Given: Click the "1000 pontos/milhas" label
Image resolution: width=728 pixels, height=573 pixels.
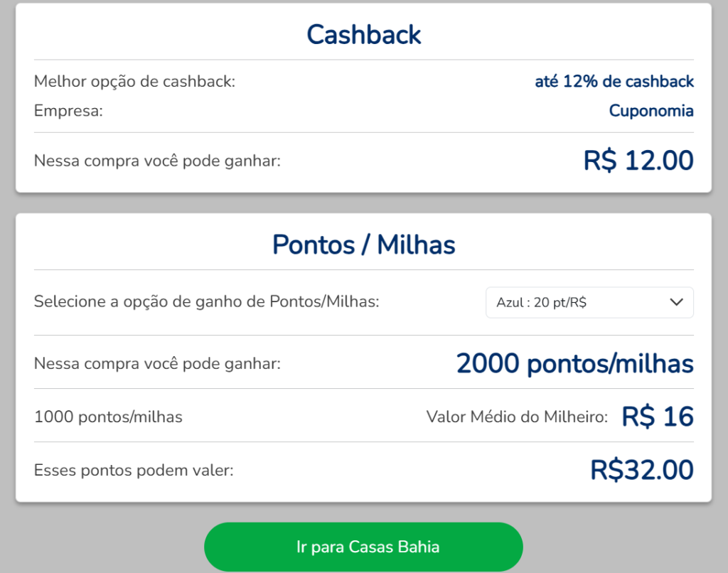Looking at the screenshot, I should tap(108, 417).
